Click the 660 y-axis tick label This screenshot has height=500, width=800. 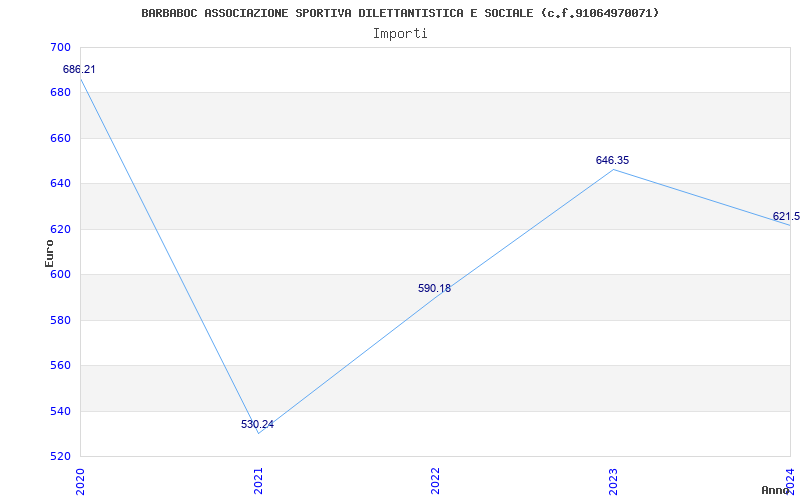pos(61,138)
